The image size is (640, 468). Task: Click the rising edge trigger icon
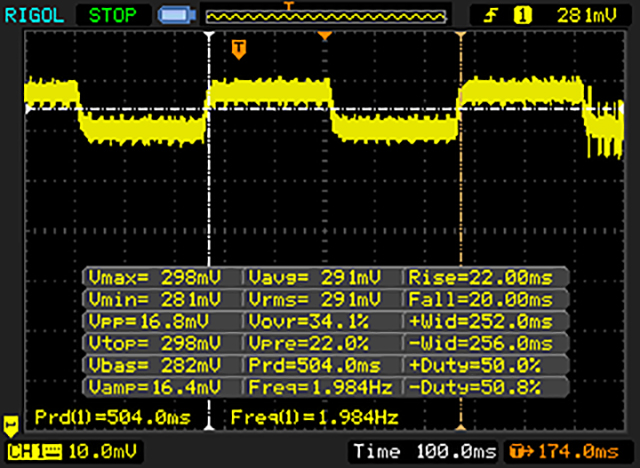[x=490, y=16]
